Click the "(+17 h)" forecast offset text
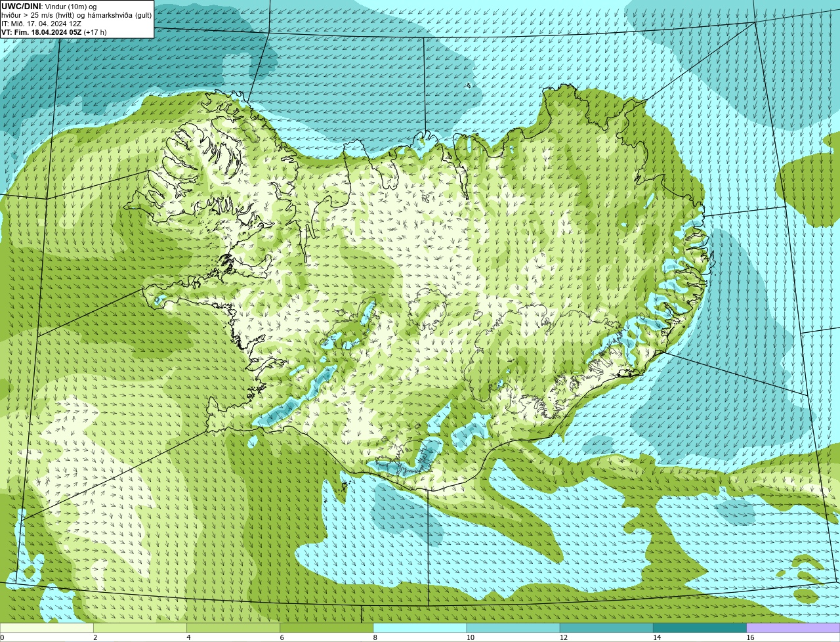 coord(96,32)
